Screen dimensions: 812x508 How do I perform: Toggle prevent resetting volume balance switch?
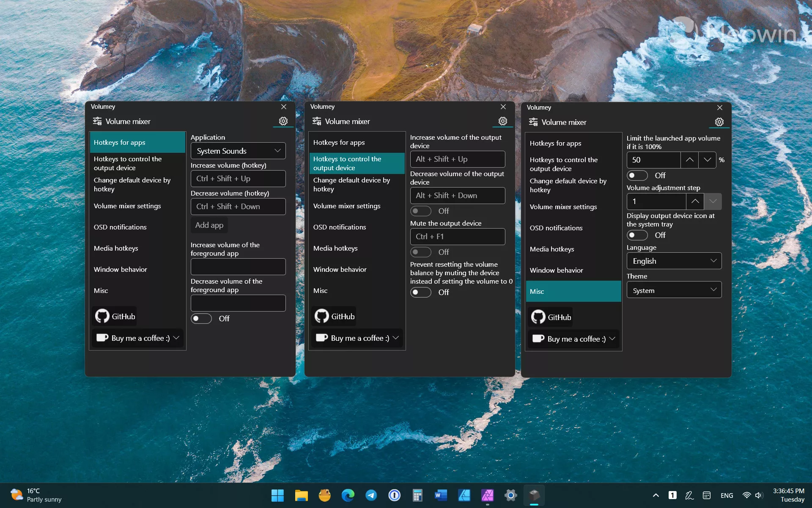[x=421, y=292]
